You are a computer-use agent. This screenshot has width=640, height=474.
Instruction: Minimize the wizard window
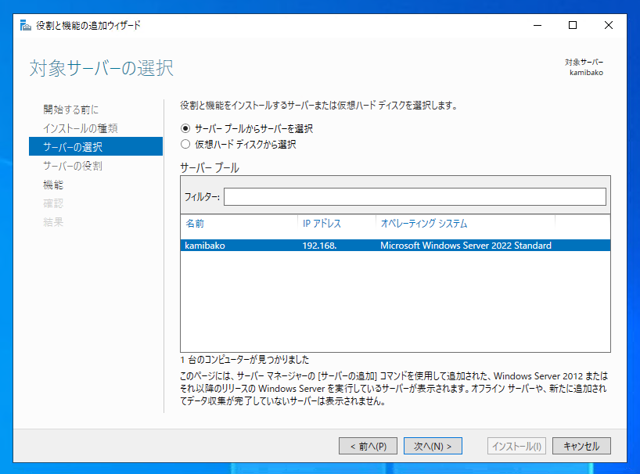pyautogui.click(x=538, y=25)
